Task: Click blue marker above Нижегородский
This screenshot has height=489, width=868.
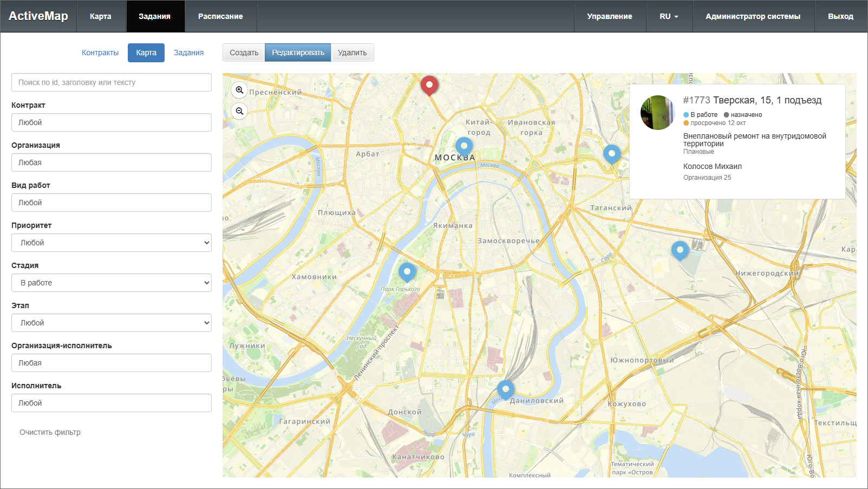Action: (680, 250)
